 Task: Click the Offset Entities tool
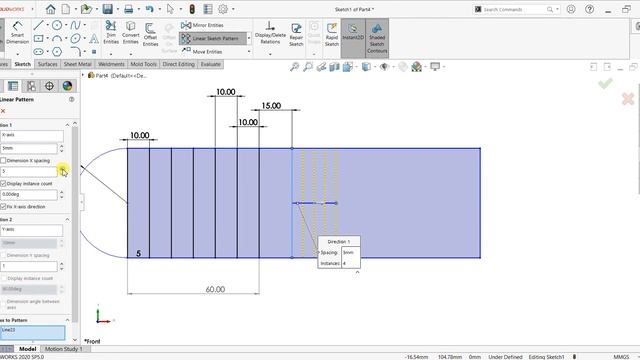pos(150,34)
